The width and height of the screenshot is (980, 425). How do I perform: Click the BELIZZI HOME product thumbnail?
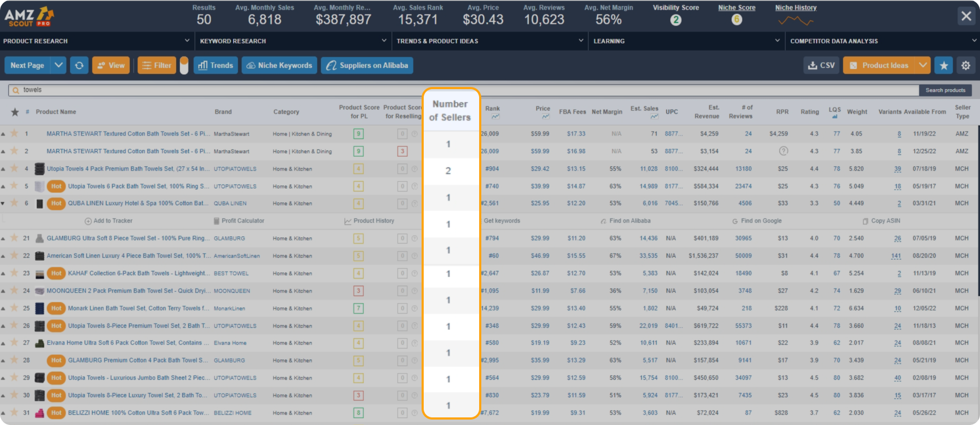click(40, 413)
